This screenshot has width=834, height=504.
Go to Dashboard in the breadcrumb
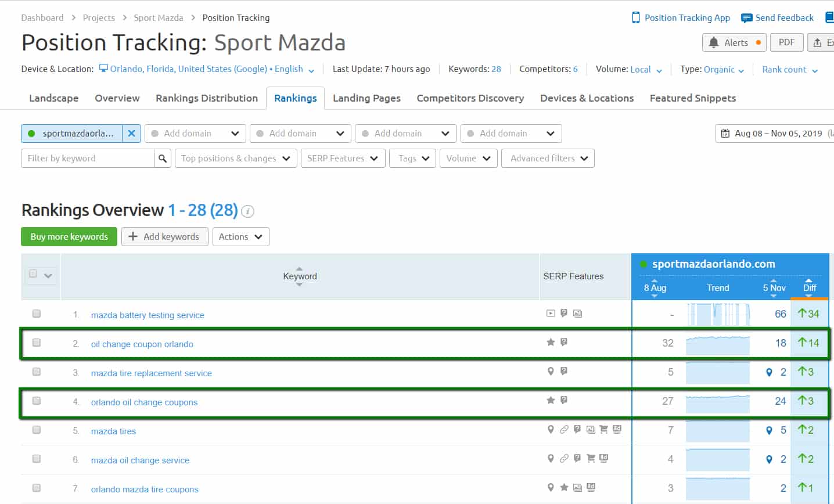pos(42,17)
